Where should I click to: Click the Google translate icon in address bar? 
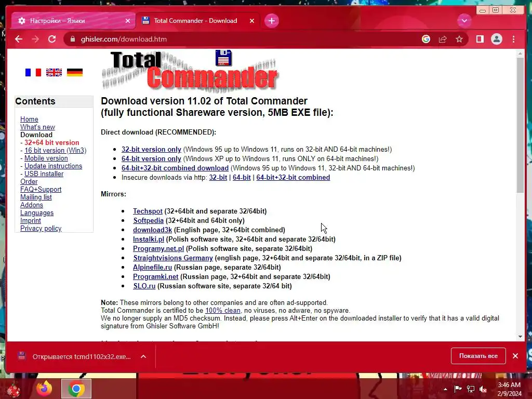tap(426, 39)
